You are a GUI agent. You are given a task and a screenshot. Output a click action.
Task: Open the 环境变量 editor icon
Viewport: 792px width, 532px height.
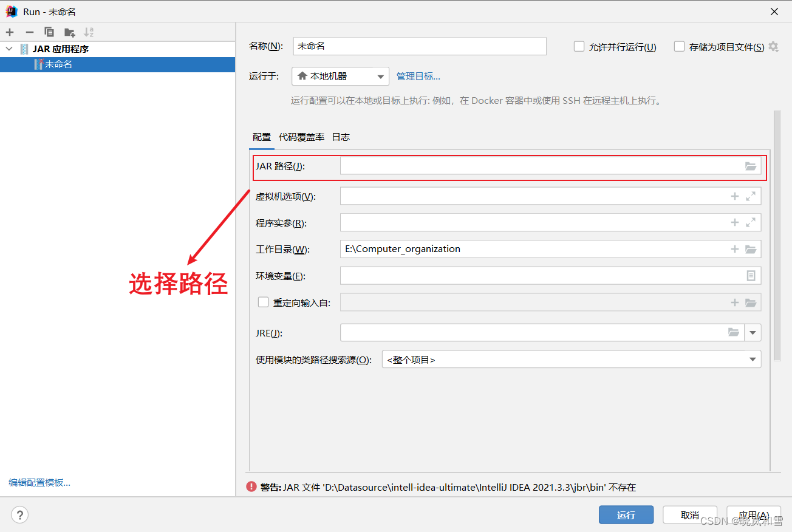tap(751, 275)
